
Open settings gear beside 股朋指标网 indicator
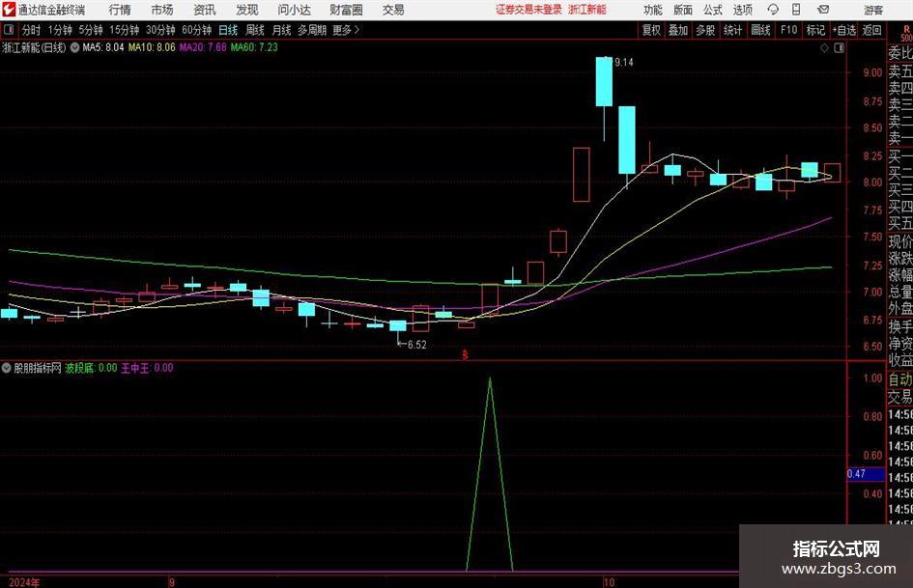[7, 368]
